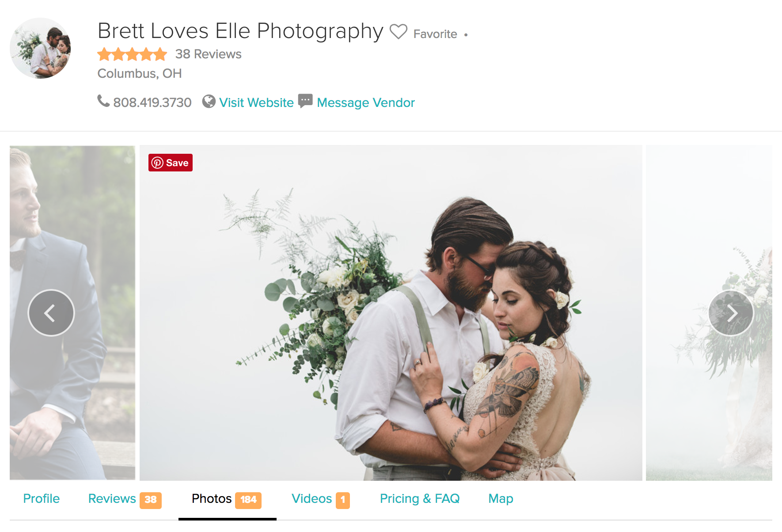Viewport: 782px width, 532px height.
Task: Click the speech bubble message icon
Action: [x=305, y=101]
